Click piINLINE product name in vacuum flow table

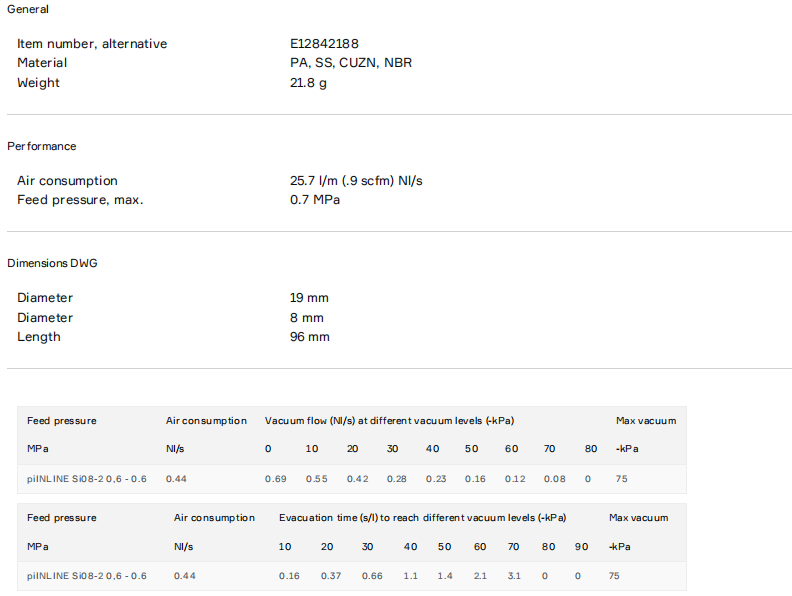[x=87, y=479]
